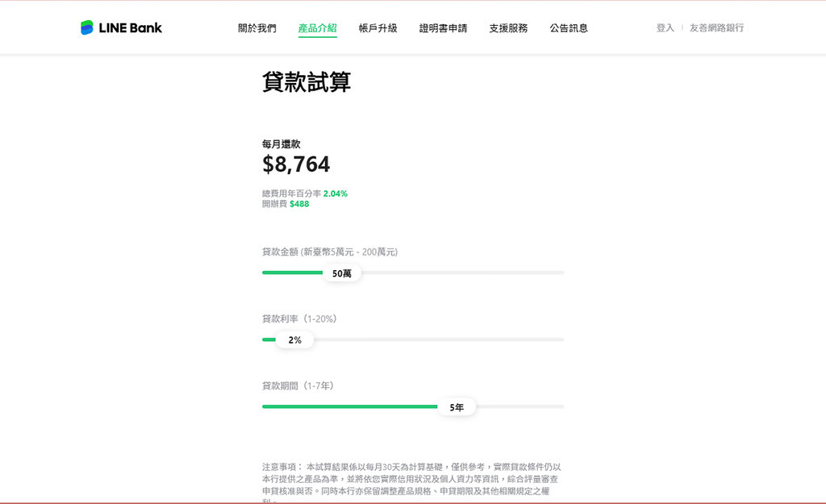The width and height of the screenshot is (826, 504).
Task: Click the 登入 link
Action: [x=665, y=28]
